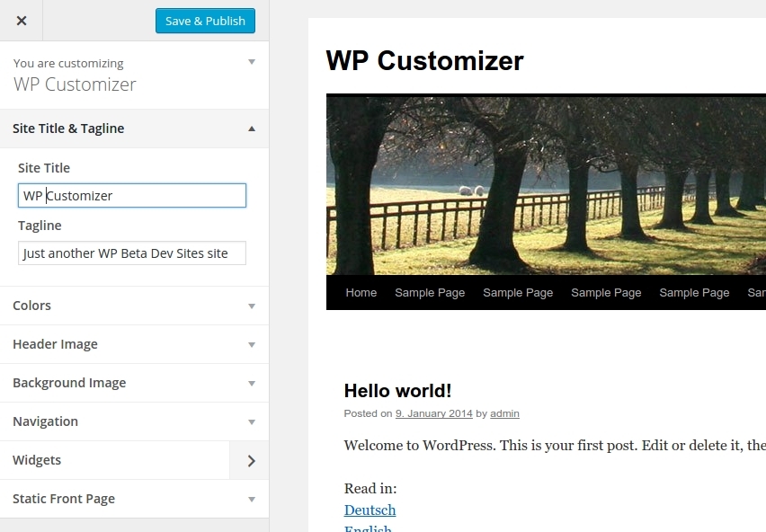Click the Tagline text field
This screenshot has width=766, height=532.
132,253
